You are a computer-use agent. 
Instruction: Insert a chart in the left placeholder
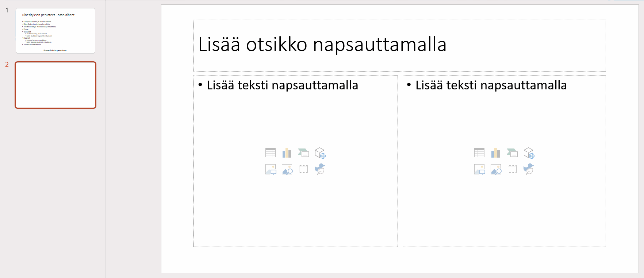coord(287,153)
